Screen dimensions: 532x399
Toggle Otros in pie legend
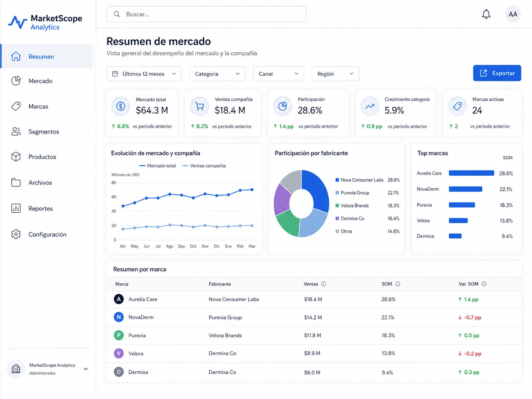pyautogui.click(x=344, y=231)
